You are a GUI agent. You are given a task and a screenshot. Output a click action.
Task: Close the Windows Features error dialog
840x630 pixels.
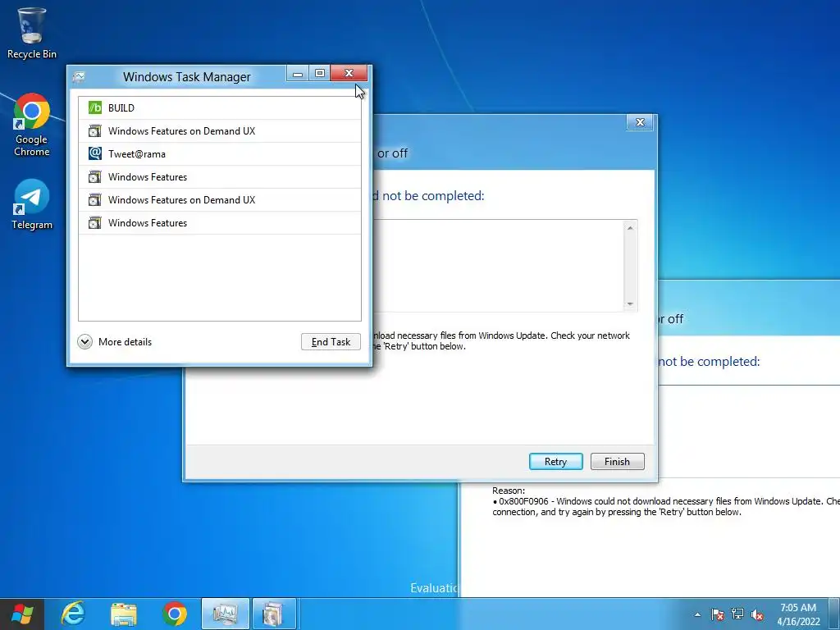coord(640,122)
